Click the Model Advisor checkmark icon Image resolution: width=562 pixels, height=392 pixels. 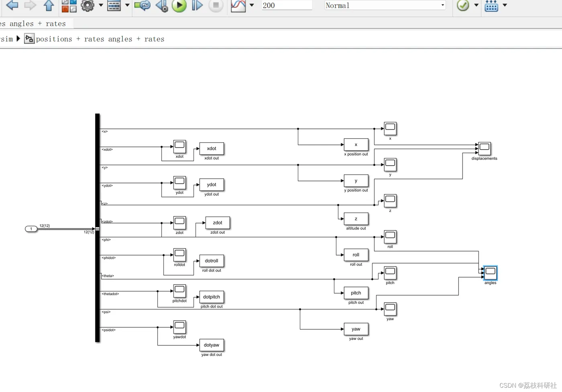coord(463,5)
